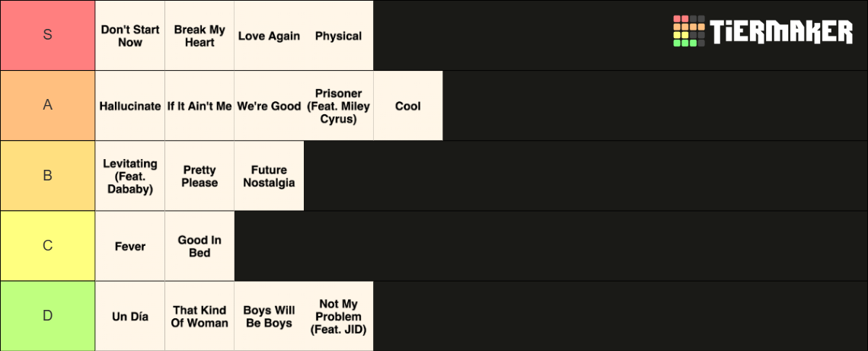Select the B tier label
Image resolution: width=868 pixels, height=351 pixels.
(48, 175)
